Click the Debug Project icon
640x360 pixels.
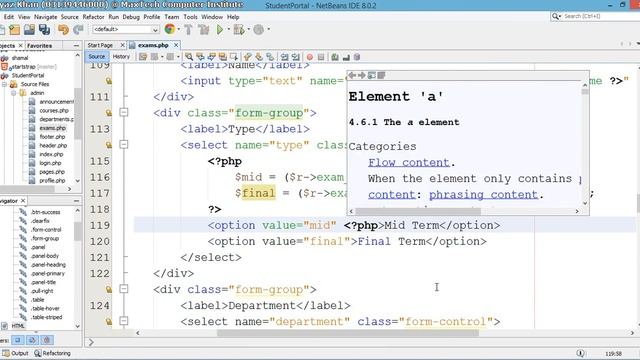click(x=239, y=29)
